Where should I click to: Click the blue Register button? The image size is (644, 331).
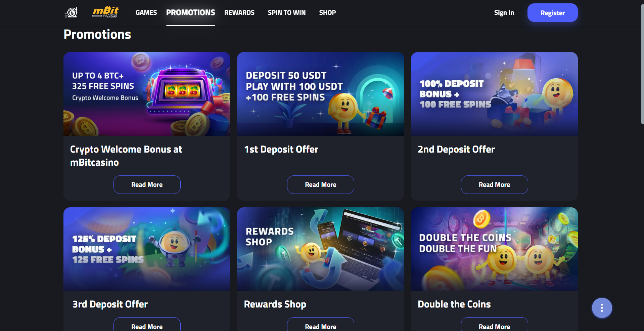coord(552,13)
